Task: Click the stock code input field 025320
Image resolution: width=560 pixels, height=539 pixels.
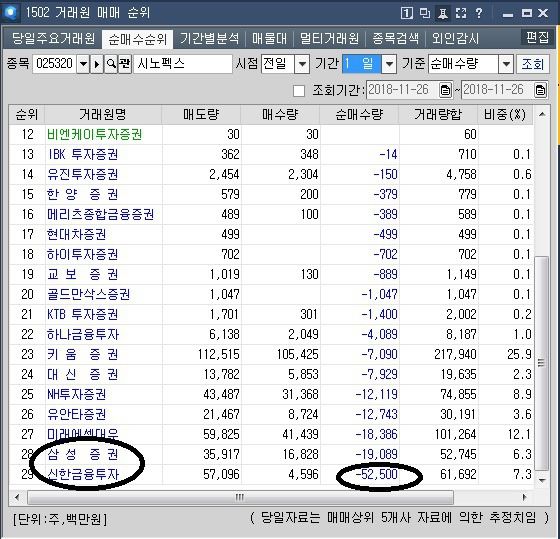Action: pos(54,64)
